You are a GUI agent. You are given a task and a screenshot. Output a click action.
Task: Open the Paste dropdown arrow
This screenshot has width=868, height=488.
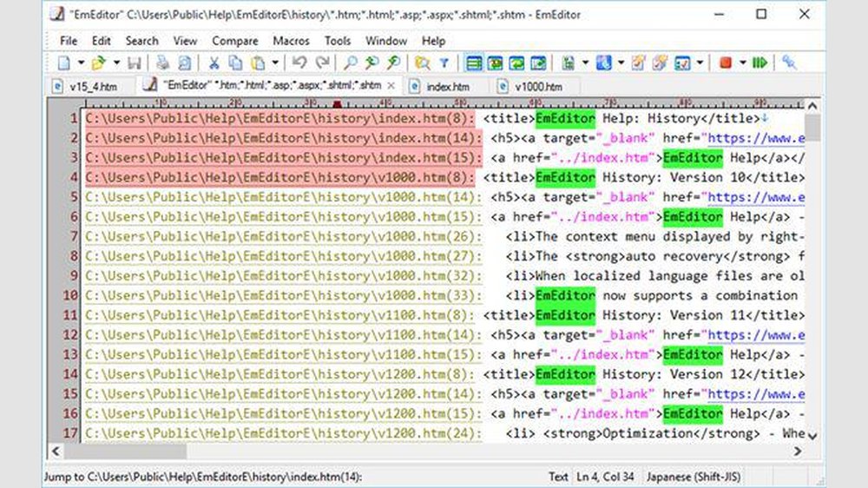point(274,63)
